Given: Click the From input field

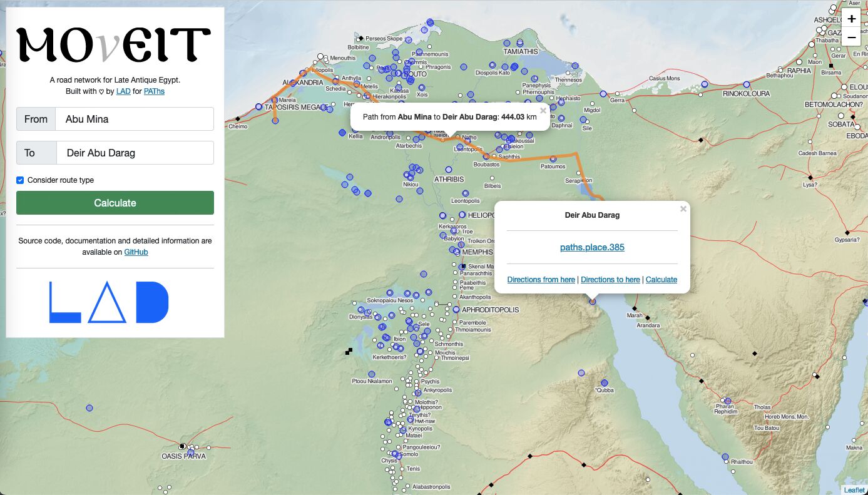Looking at the screenshot, I should (x=135, y=119).
